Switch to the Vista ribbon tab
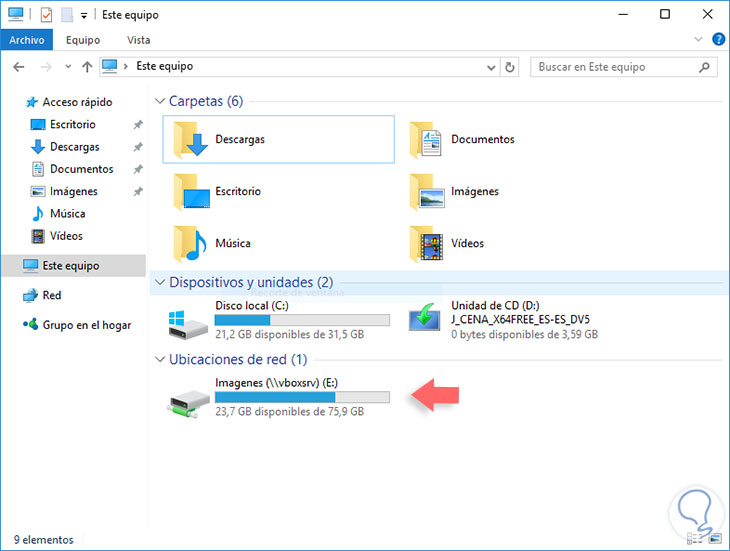Screen dimensions: 730x551 point(139,40)
